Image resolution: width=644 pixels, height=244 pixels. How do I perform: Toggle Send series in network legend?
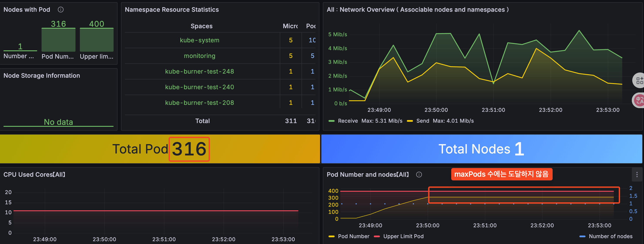coord(423,121)
